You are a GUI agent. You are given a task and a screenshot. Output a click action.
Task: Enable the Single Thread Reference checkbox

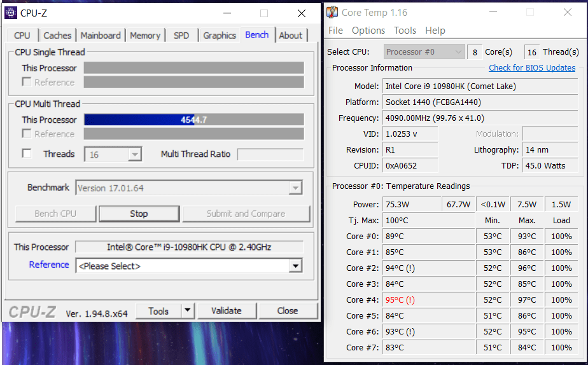pos(27,82)
